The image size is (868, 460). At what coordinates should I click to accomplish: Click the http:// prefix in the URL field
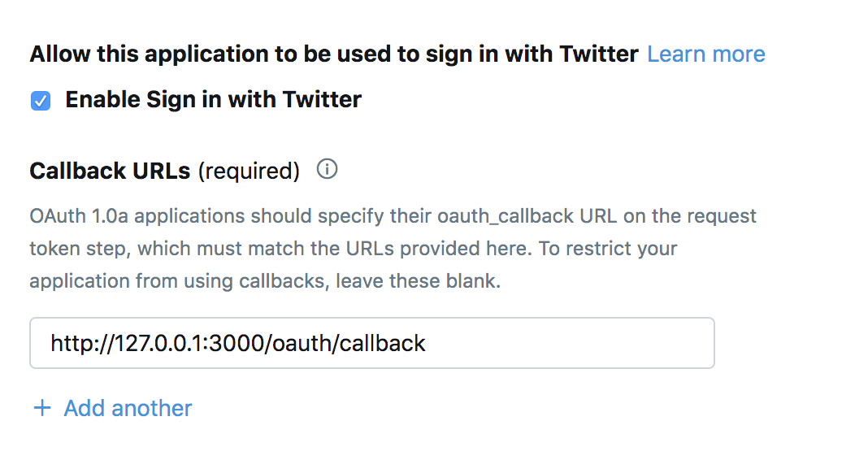pos(82,343)
